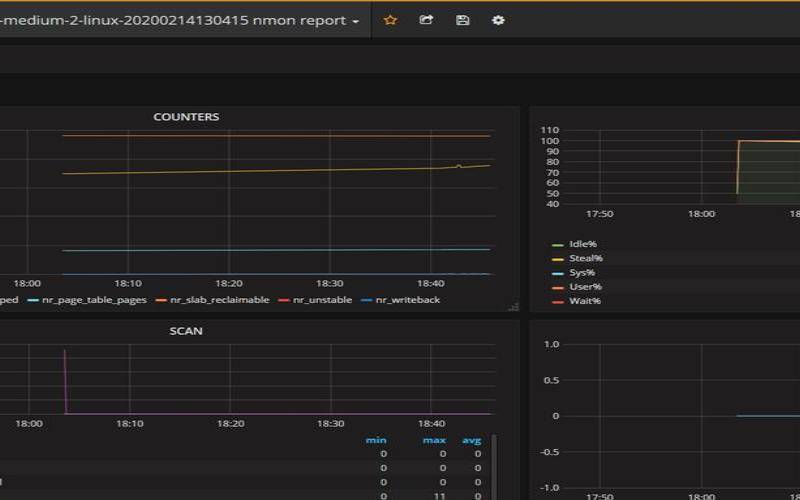Toggle nr_writeback series in legend
Image resolution: width=800 pixels, height=500 pixels.
(x=408, y=300)
